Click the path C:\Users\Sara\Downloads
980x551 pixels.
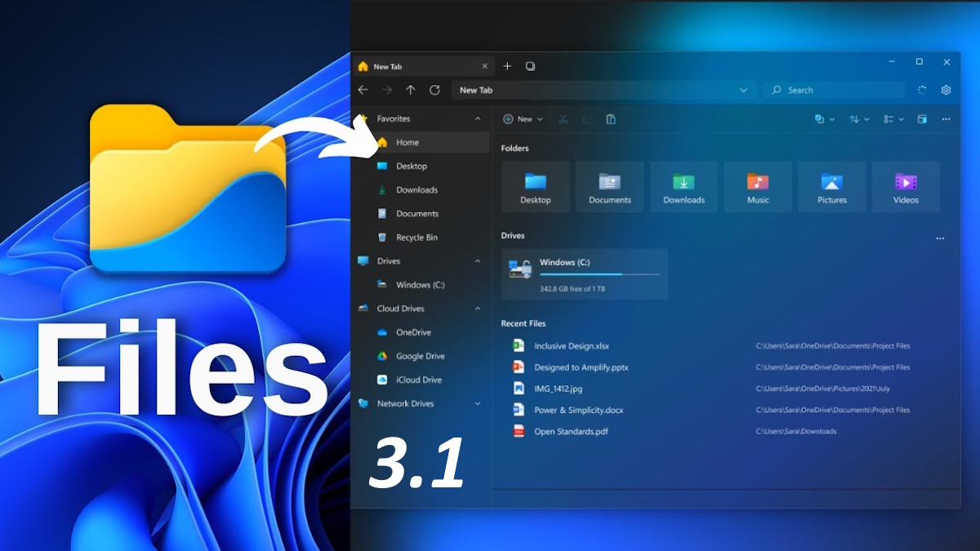(x=796, y=431)
